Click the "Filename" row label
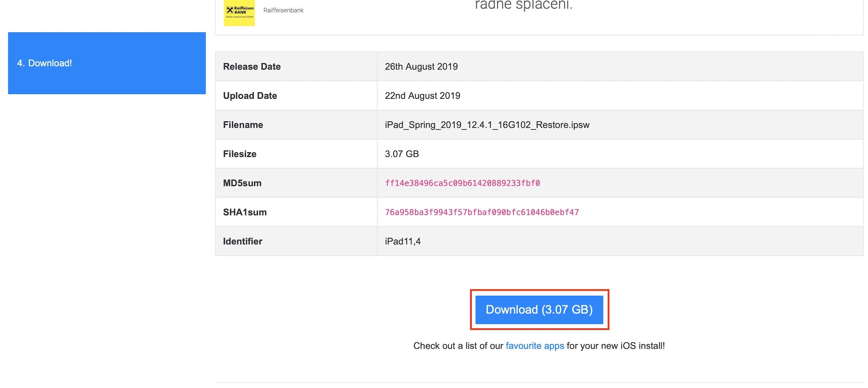Image resolution: width=868 pixels, height=388 pixels. 243,125
